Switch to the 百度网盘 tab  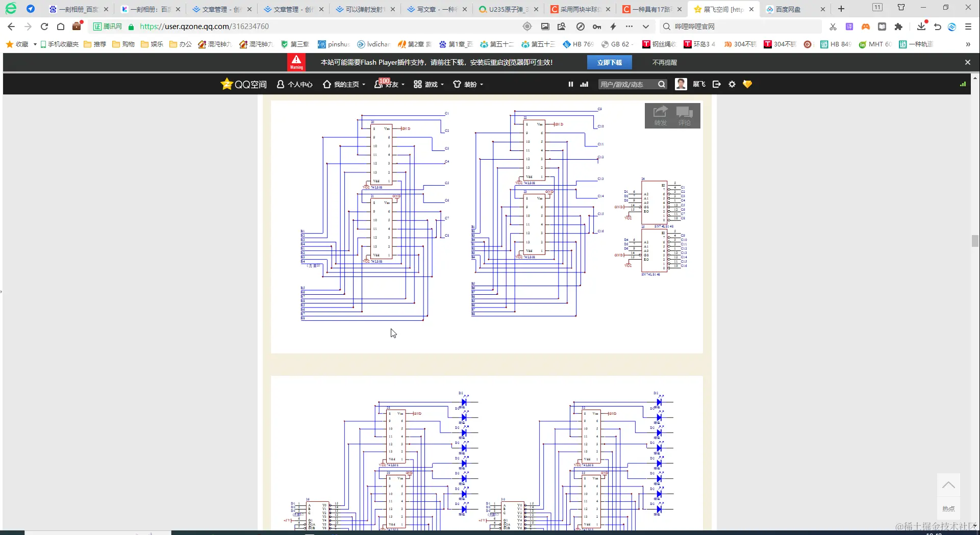click(x=795, y=9)
